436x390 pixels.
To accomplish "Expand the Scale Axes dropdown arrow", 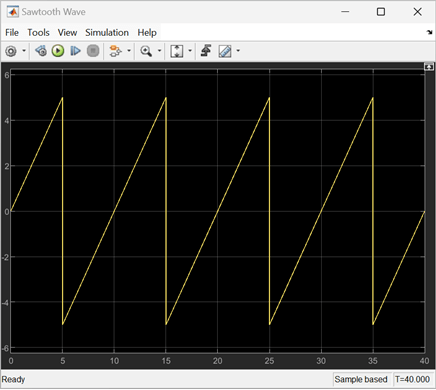I will pos(190,51).
